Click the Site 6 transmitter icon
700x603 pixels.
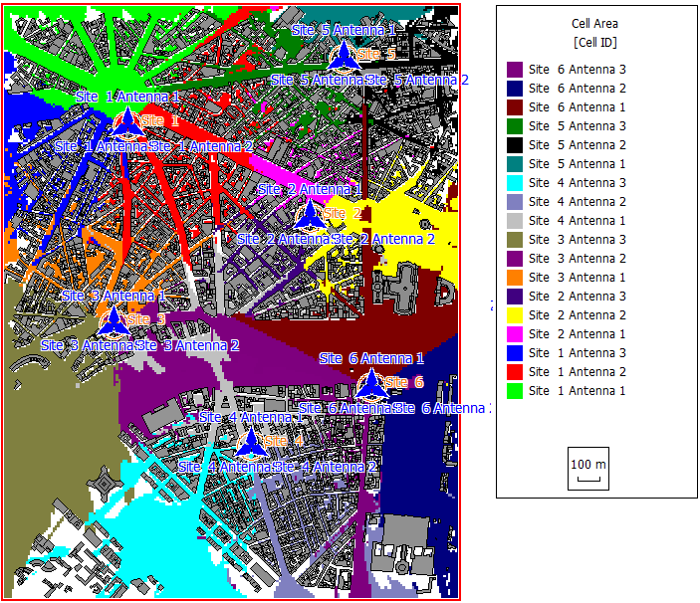[x=371, y=383]
